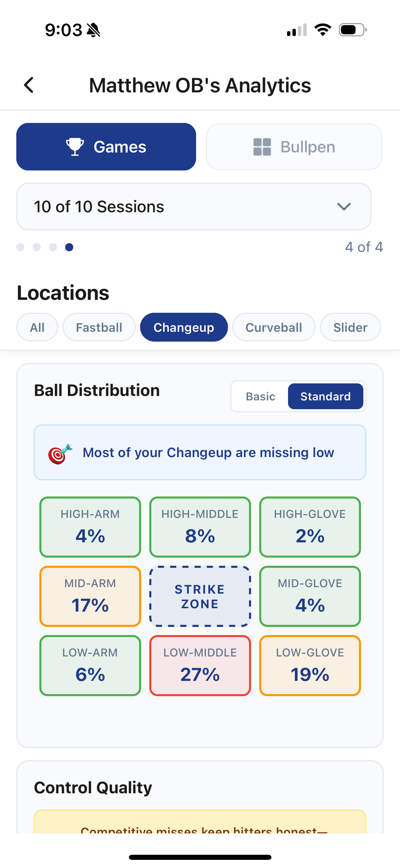Image resolution: width=400 pixels, height=868 pixels.
Task: Keep Standard mode selected for Ball Distribution
Action: coord(325,396)
